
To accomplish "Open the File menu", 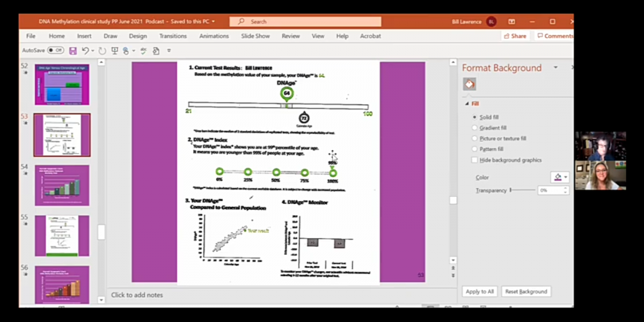I will [x=31, y=36].
